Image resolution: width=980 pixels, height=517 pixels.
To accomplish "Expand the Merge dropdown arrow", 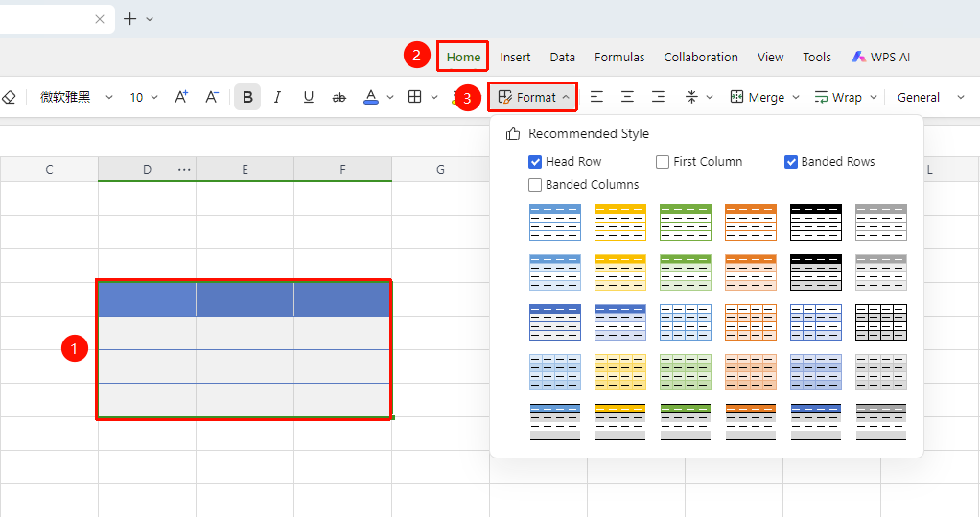I will 796,98.
